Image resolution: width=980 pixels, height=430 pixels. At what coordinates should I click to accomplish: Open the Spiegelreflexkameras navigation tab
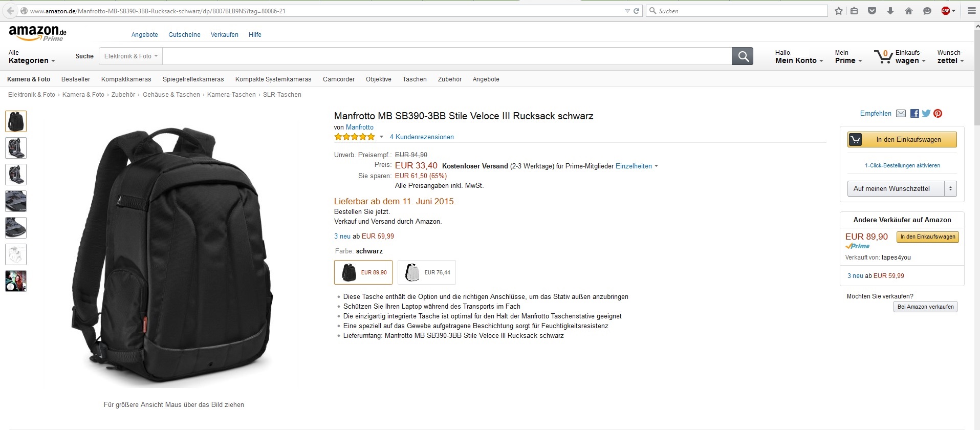coord(193,79)
